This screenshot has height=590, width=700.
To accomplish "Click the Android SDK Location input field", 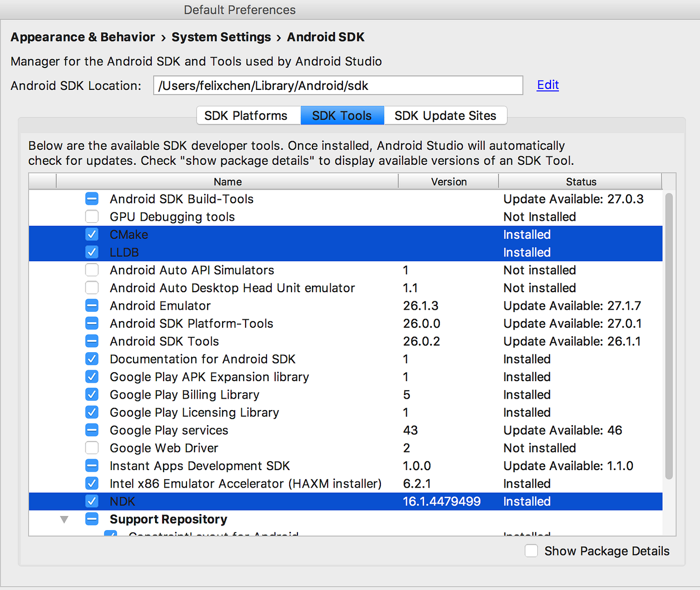I will 337,85.
